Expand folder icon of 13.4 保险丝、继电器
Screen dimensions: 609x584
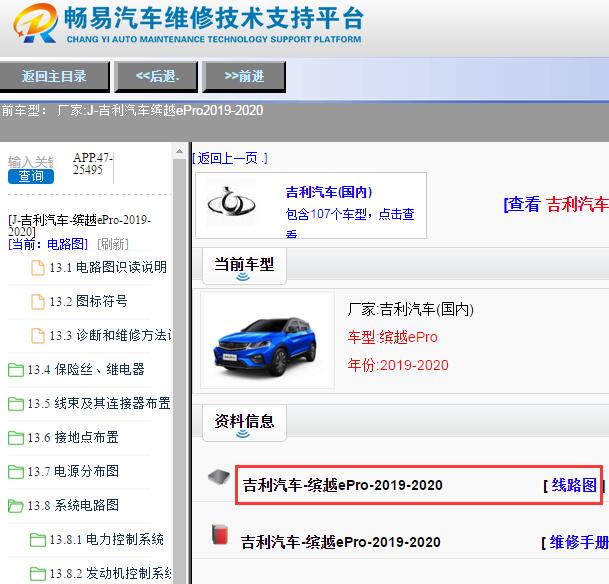pyautogui.click(x=16, y=370)
